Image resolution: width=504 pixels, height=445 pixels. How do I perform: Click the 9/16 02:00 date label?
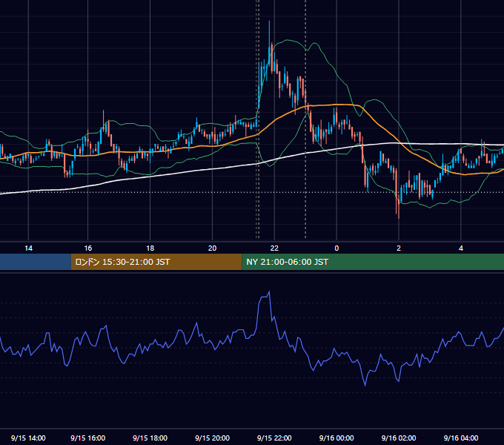(x=399, y=438)
